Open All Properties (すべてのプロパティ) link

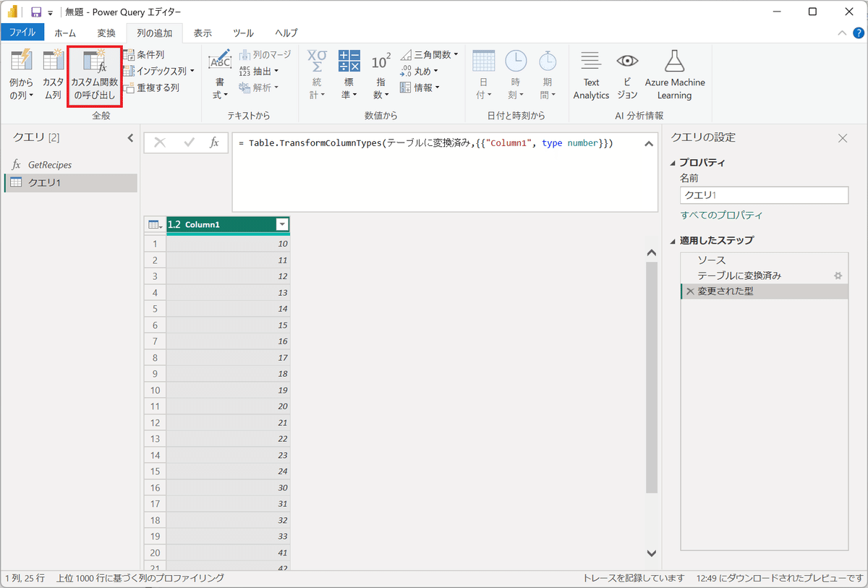(x=721, y=216)
